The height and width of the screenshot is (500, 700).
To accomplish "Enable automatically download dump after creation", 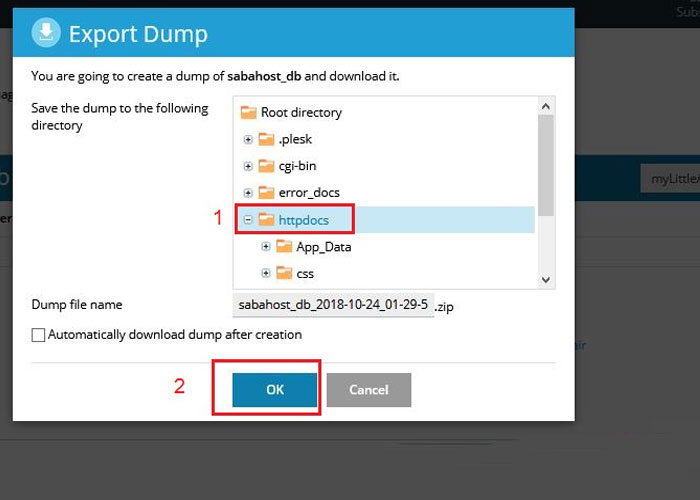I will coord(39,335).
